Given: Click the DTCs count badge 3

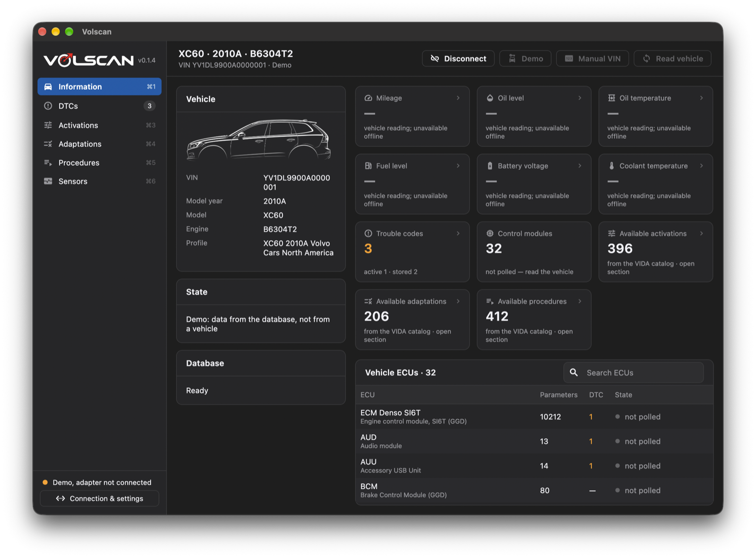Looking at the screenshot, I should pyautogui.click(x=149, y=106).
